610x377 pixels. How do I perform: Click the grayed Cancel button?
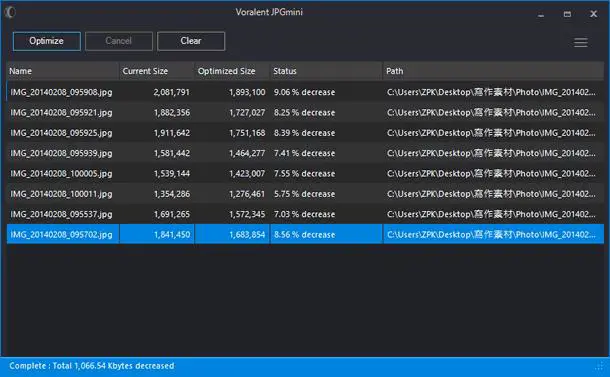(x=119, y=41)
